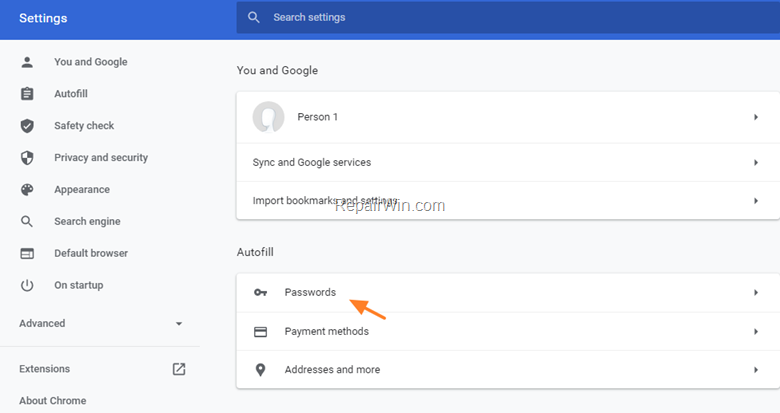This screenshot has height=413, width=780.
Task: Click the Addresses and more label
Action: pos(332,370)
